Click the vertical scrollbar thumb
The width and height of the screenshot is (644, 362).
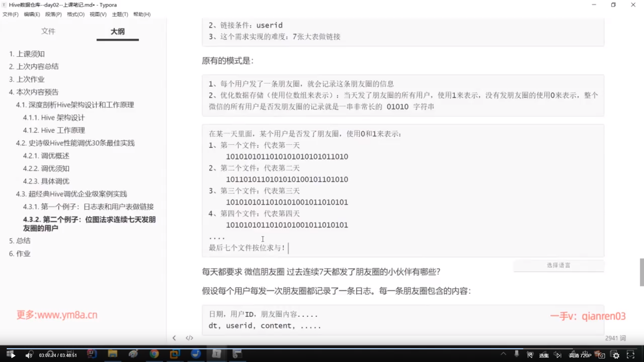coord(642,272)
